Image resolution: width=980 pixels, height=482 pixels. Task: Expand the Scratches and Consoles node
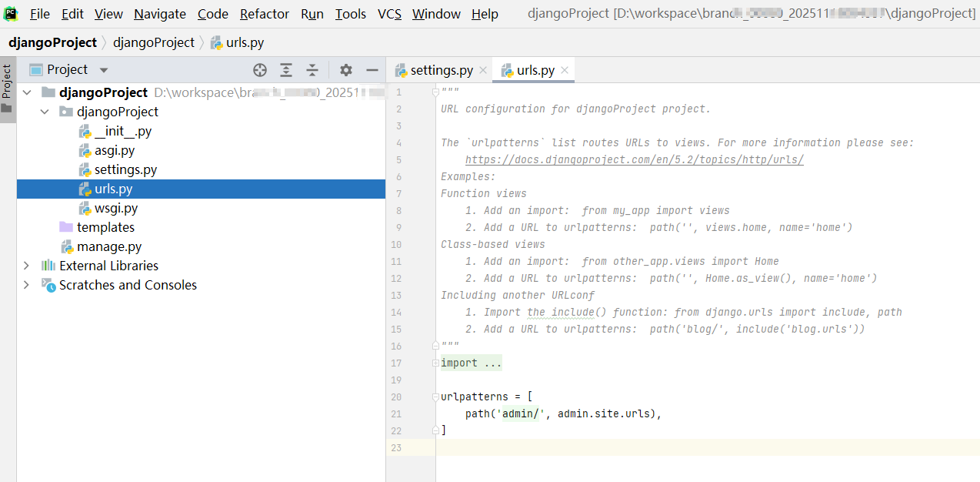(x=27, y=285)
